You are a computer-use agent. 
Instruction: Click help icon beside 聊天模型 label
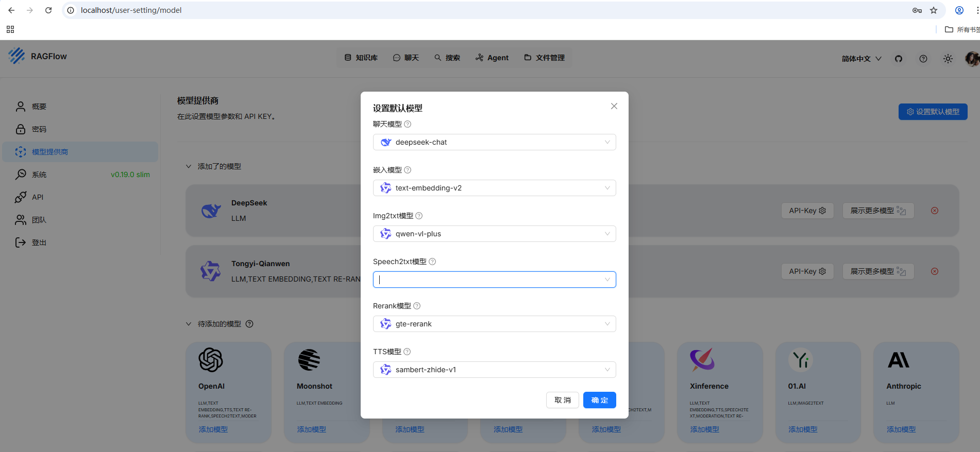point(408,124)
